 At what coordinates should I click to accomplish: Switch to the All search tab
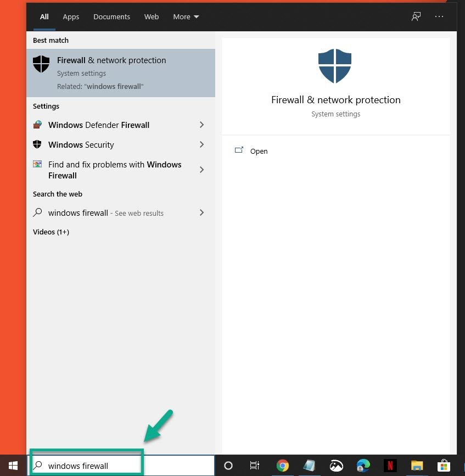(44, 16)
